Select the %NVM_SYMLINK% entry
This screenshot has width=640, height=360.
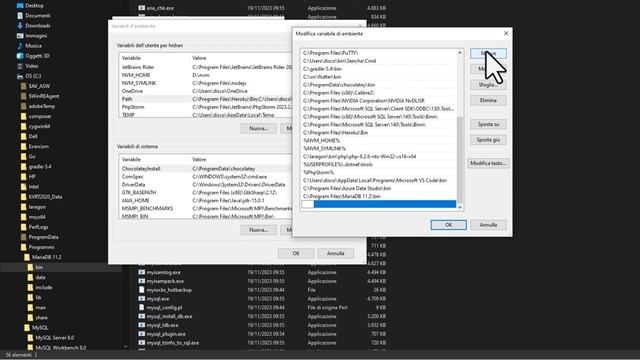coord(378,148)
